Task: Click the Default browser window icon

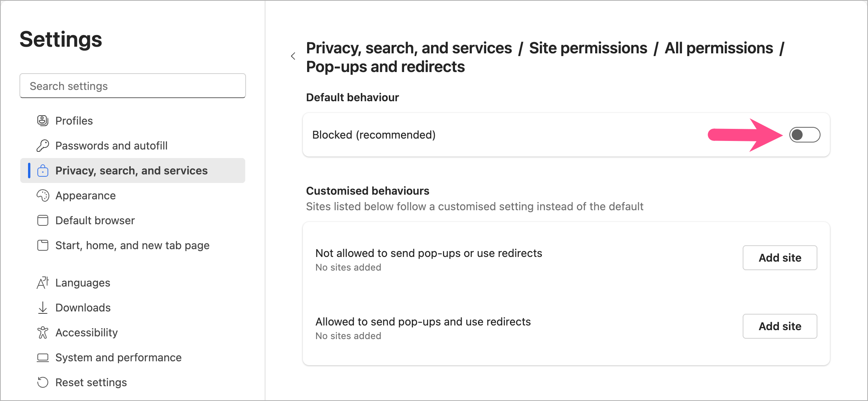Action: tap(43, 220)
